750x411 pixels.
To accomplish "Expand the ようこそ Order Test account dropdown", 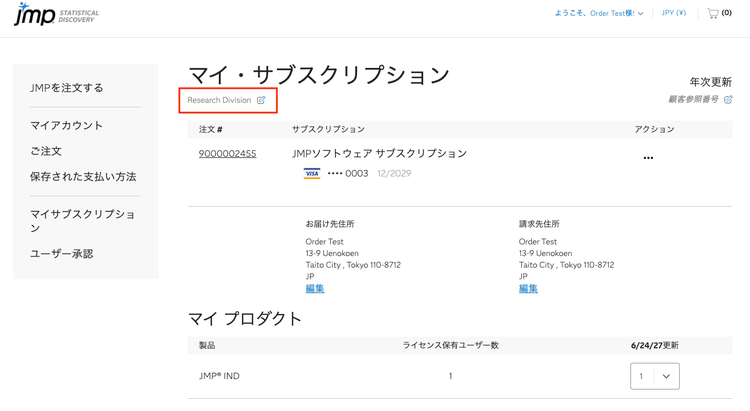I will tap(599, 13).
